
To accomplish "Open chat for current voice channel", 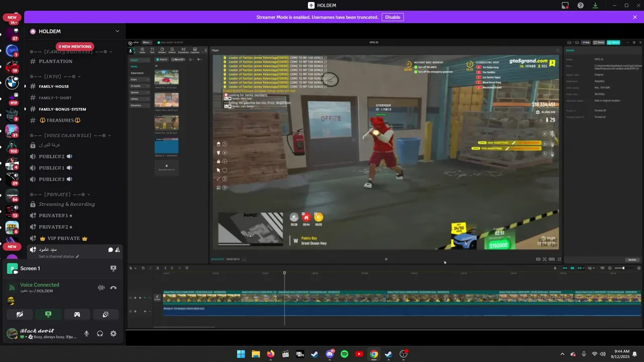I will [x=110, y=250].
